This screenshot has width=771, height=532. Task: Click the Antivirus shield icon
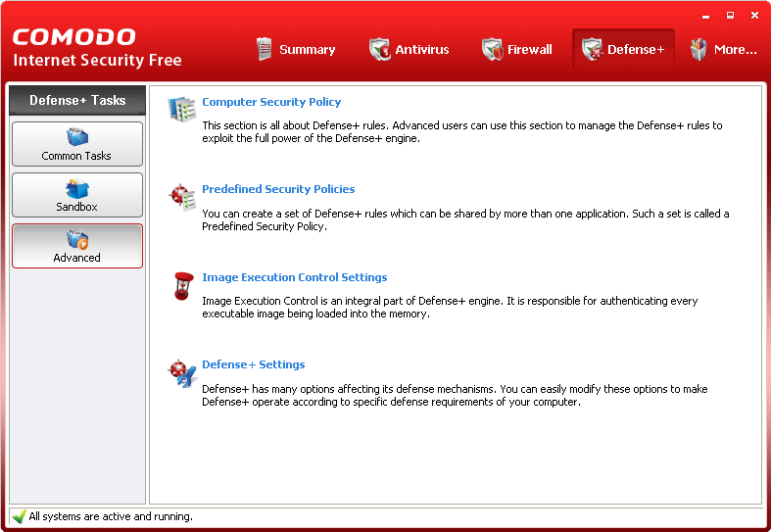pyautogui.click(x=379, y=49)
